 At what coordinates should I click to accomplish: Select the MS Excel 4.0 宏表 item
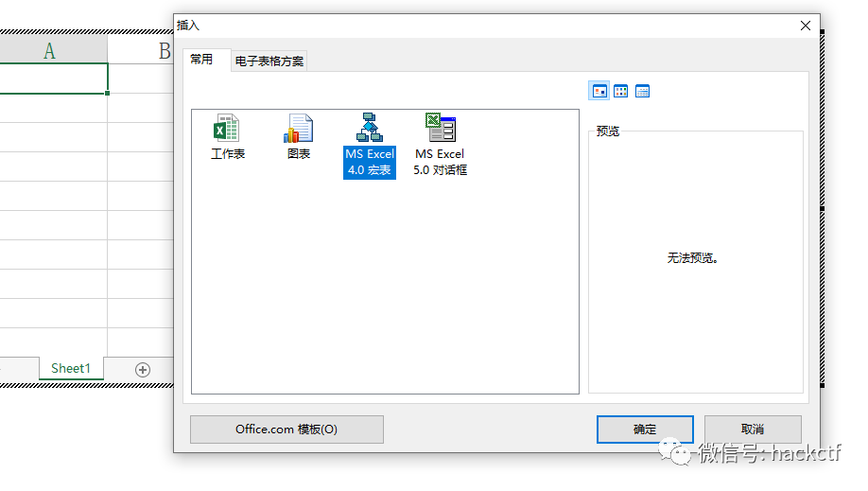click(370, 146)
